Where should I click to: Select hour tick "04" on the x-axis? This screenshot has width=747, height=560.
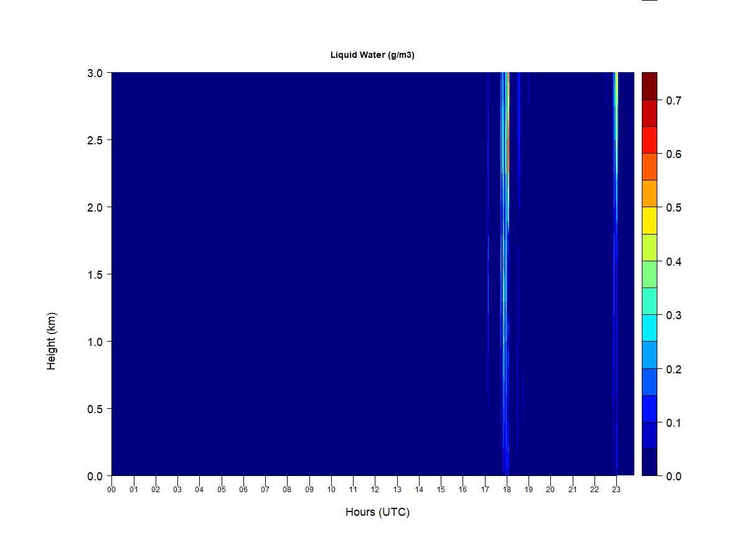(x=199, y=490)
